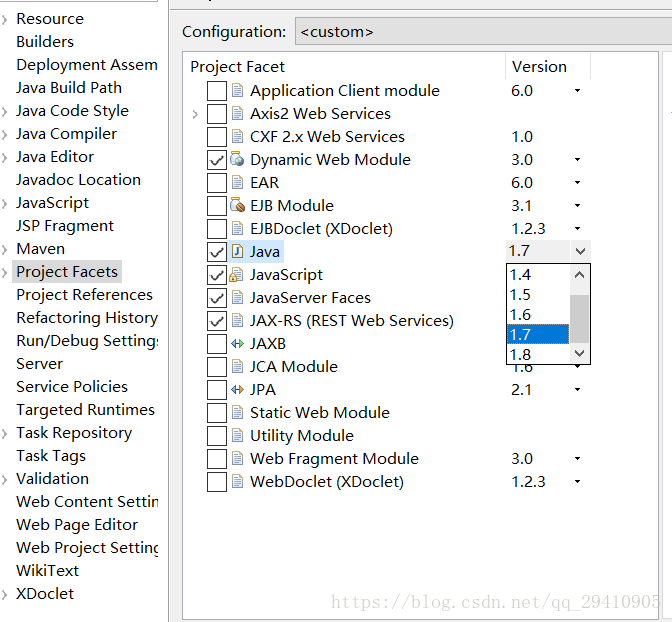
Task: Click the Java facet J icon
Action: pos(237,251)
